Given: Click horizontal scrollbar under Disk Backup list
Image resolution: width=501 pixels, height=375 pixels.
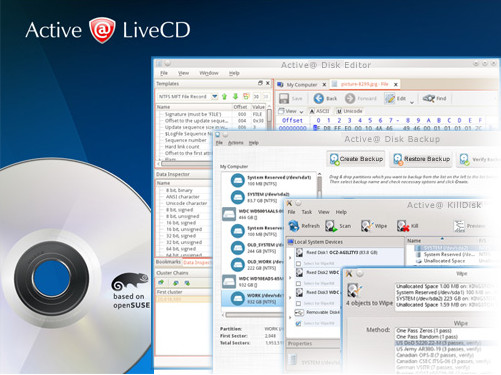Looking at the screenshot, I should (x=255, y=315).
